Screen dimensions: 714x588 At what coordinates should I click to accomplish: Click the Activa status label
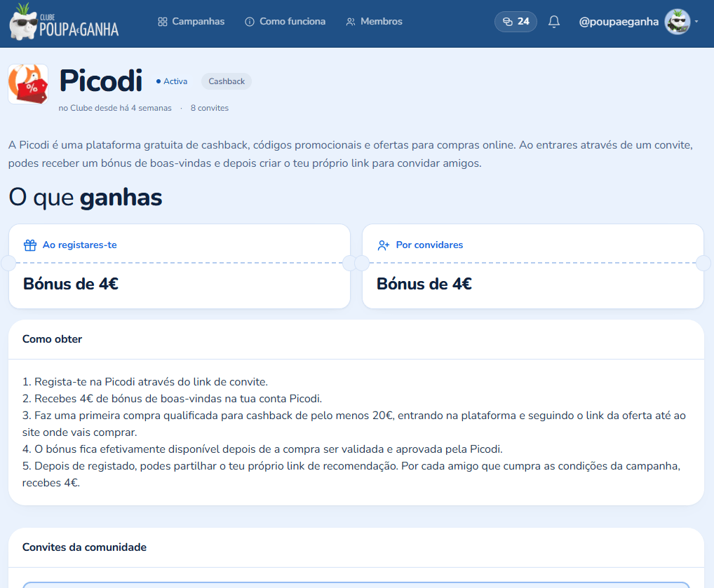[172, 81]
